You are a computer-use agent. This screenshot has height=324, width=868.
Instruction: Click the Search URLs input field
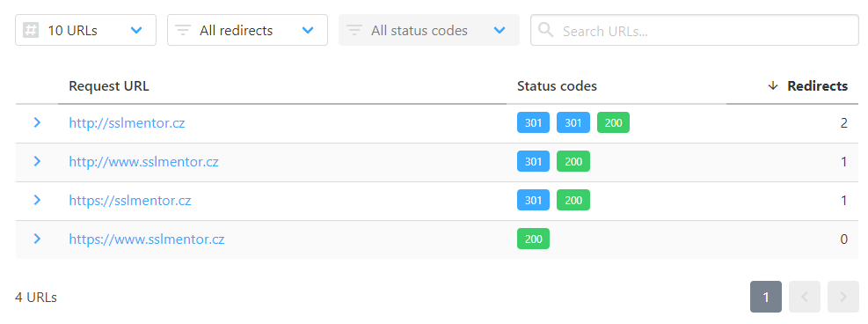[x=695, y=30]
